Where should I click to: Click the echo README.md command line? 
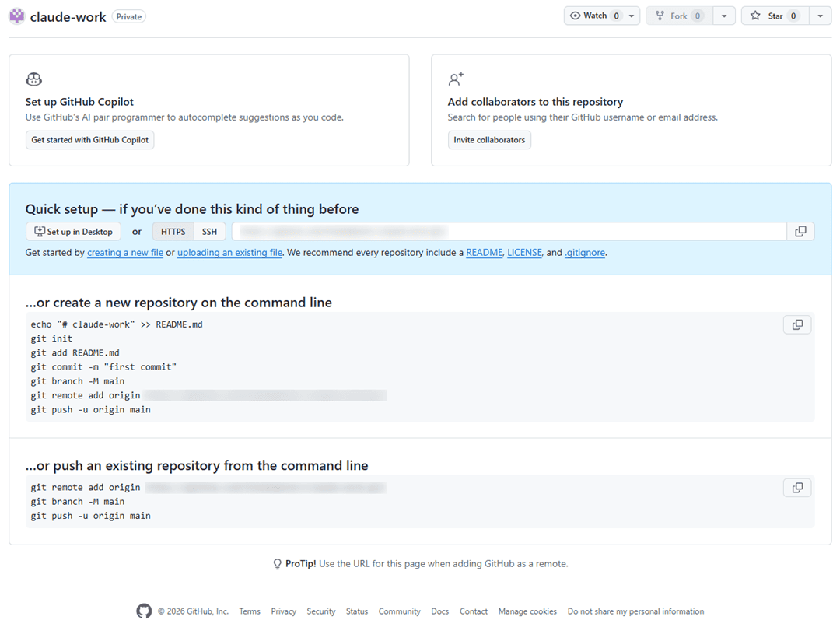click(x=117, y=324)
